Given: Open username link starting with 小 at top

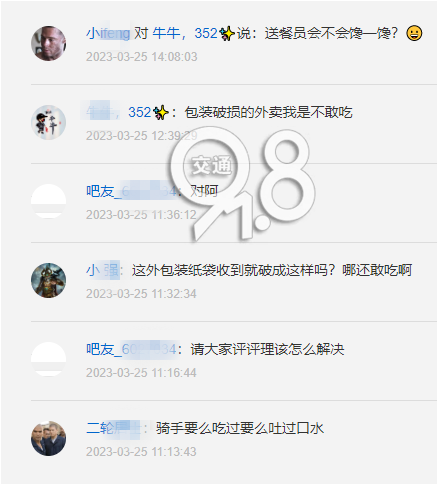Looking at the screenshot, I should [108, 33].
